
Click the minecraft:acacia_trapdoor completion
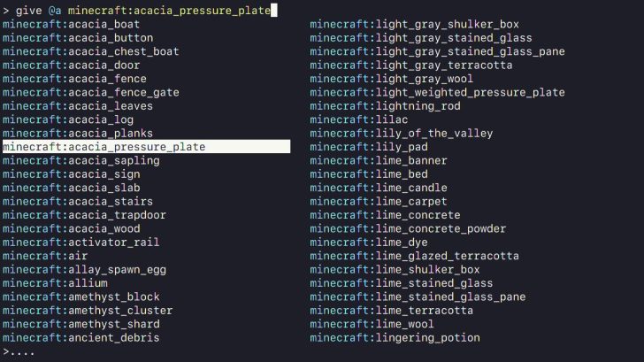pyautogui.click(x=84, y=215)
